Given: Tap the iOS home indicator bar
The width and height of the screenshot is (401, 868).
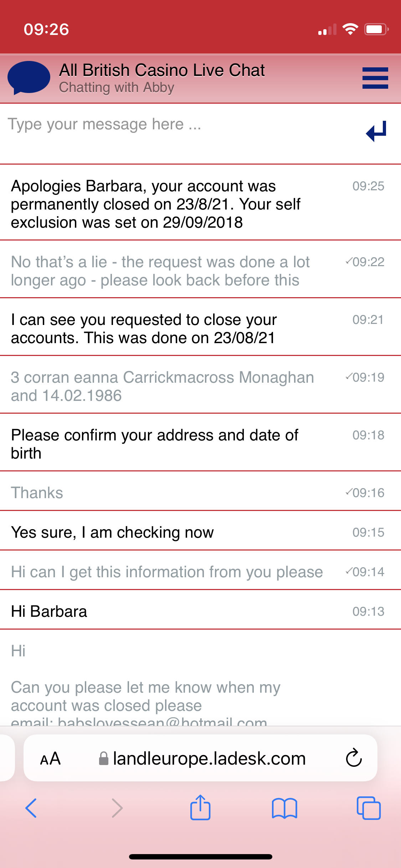Looking at the screenshot, I should click(x=200, y=857).
